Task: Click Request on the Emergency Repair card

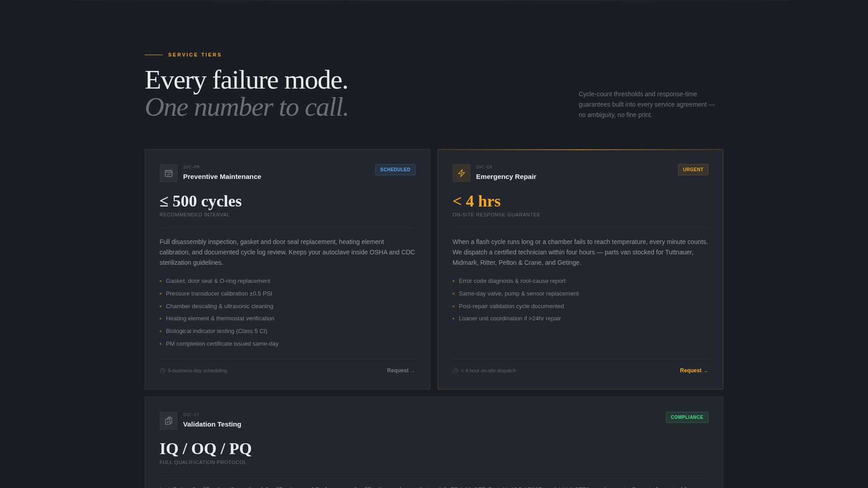Action: 691,370
